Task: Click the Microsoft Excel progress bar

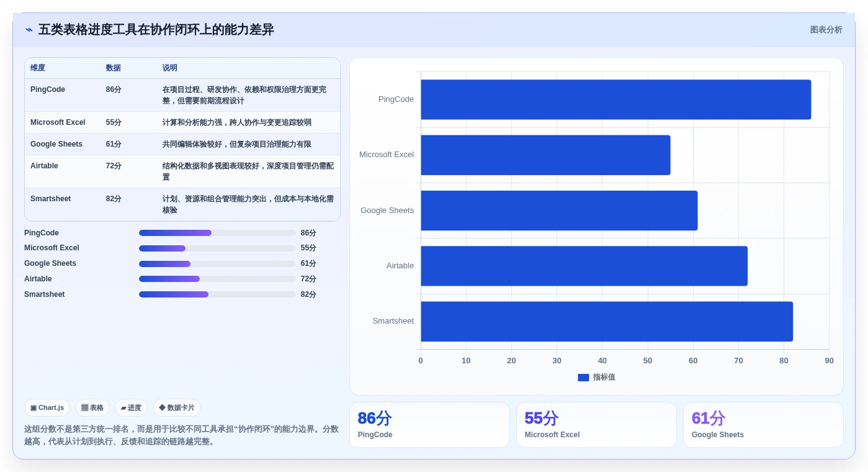Action: pos(217,248)
